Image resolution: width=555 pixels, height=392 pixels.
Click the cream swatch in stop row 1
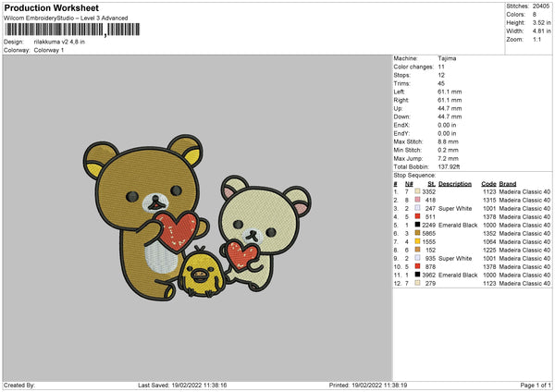(417, 191)
